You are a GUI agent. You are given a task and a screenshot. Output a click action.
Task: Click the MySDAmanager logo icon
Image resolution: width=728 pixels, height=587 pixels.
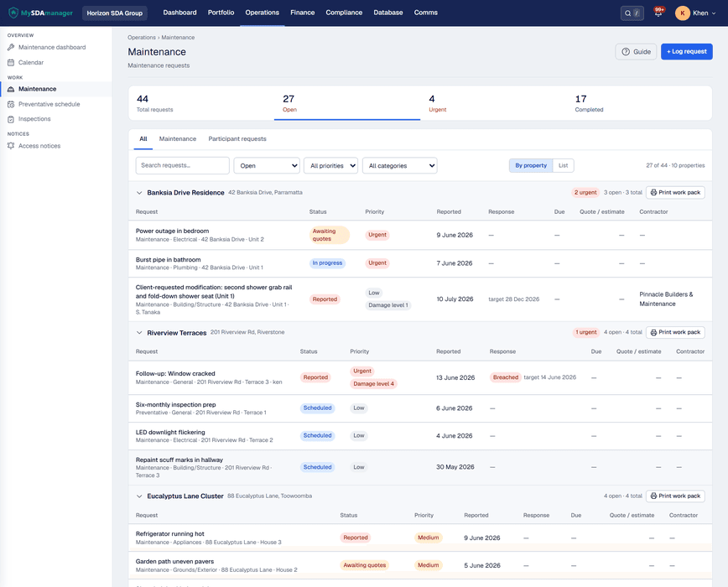[13, 13]
